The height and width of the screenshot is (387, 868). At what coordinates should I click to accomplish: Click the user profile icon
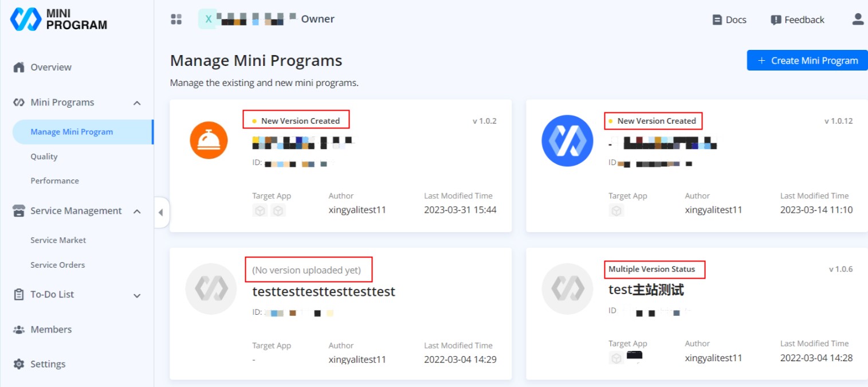[x=857, y=19]
